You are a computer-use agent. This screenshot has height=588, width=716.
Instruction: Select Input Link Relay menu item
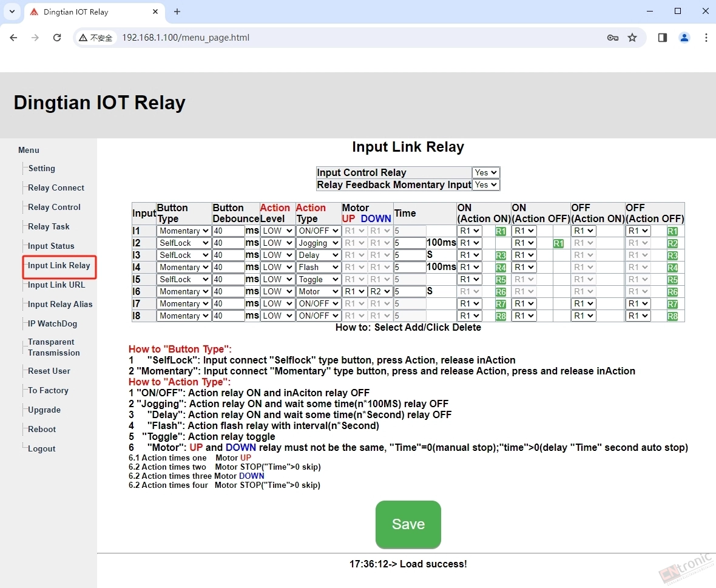coord(59,266)
